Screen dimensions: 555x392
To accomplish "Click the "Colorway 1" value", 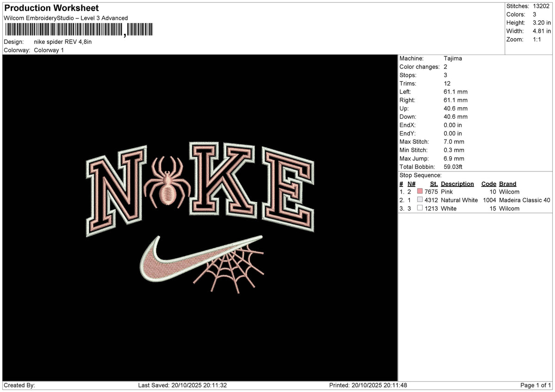I will coord(49,50).
